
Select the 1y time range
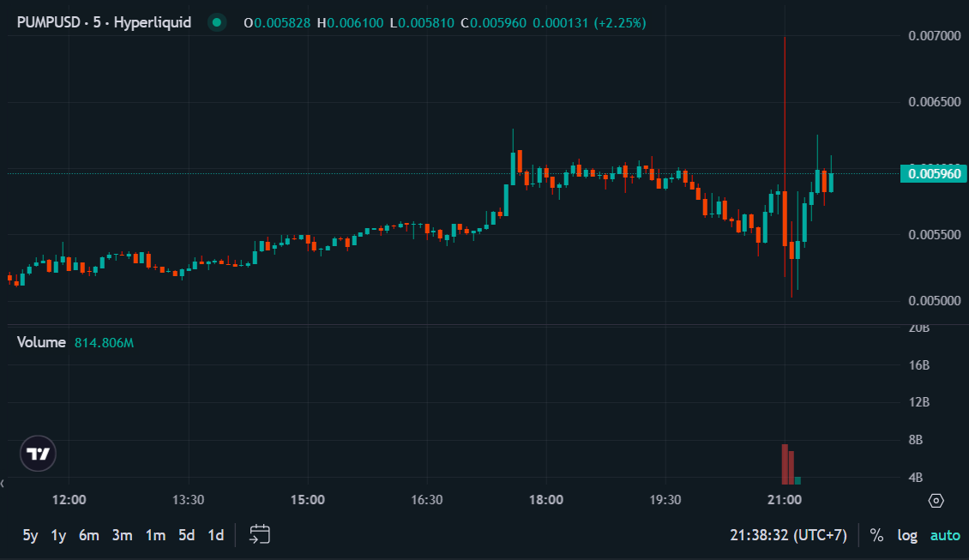point(58,535)
